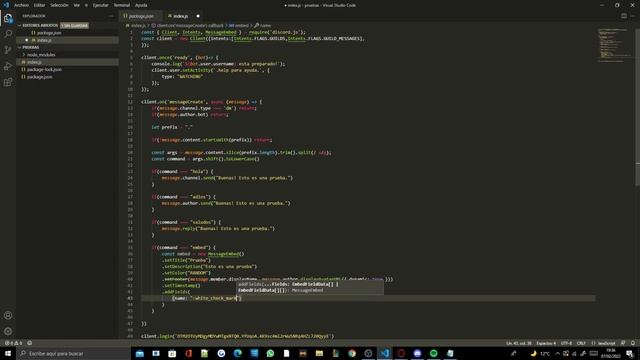Open the Selección menu
Screen dimensions: 640x360
59,5
